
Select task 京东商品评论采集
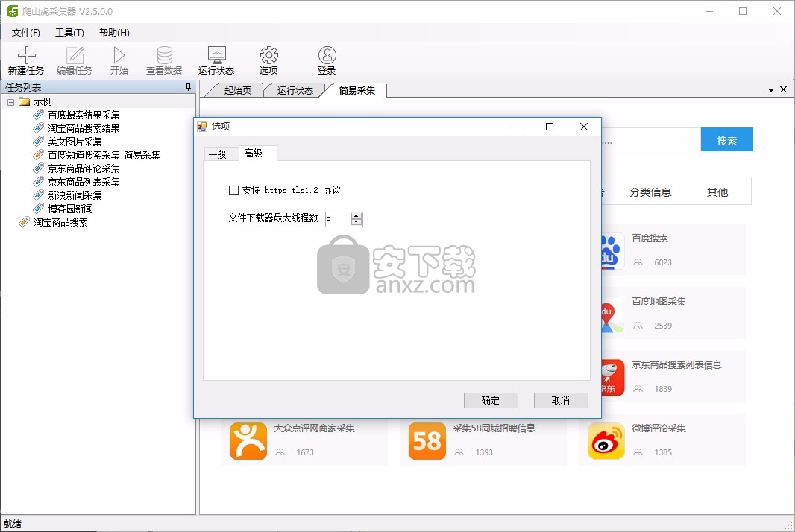(84, 168)
